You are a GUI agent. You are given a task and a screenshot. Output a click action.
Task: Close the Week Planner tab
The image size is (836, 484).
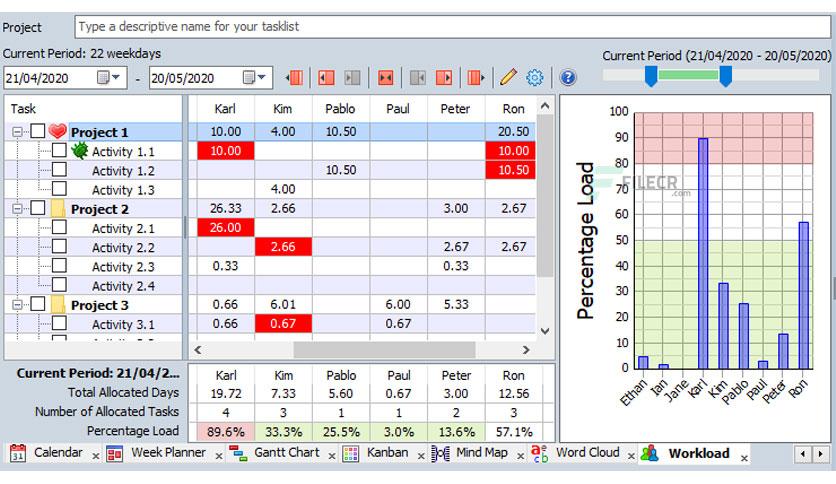tap(219, 456)
